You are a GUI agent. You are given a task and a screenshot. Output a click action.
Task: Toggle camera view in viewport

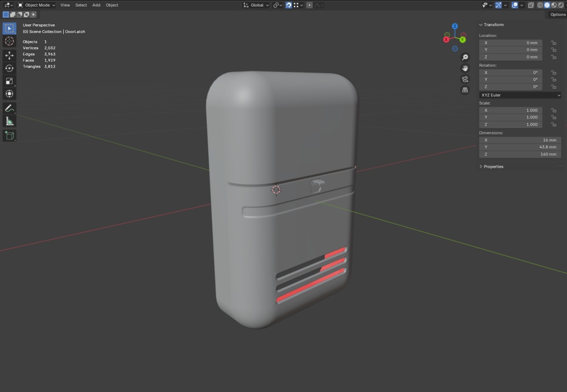pyautogui.click(x=465, y=79)
